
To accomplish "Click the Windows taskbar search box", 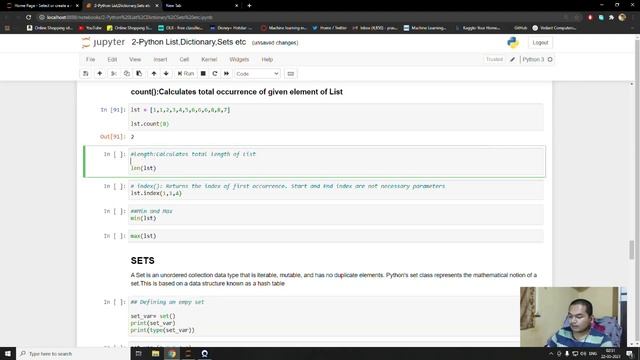I will (x=73, y=353).
